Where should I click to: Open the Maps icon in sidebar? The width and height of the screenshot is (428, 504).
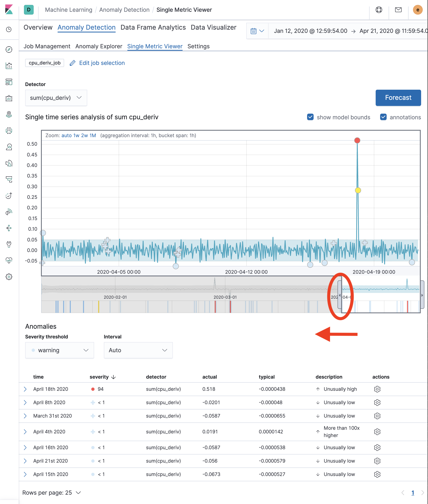click(x=9, y=114)
